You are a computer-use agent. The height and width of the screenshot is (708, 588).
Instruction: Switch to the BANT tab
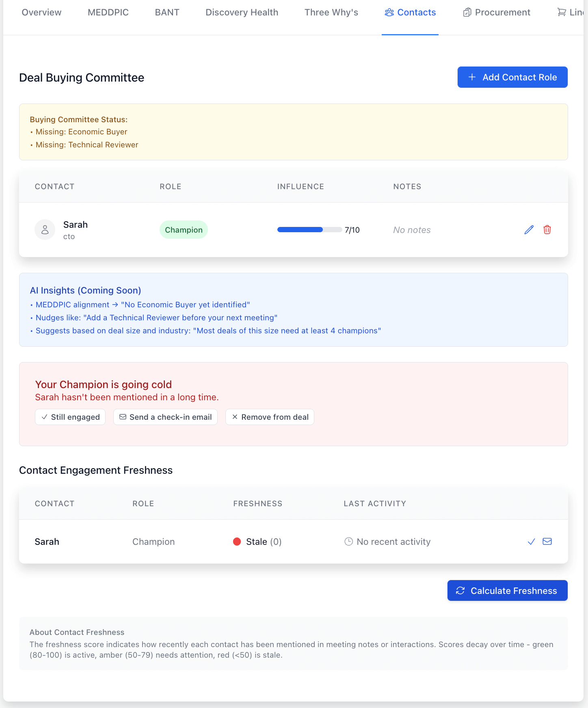pyautogui.click(x=167, y=13)
